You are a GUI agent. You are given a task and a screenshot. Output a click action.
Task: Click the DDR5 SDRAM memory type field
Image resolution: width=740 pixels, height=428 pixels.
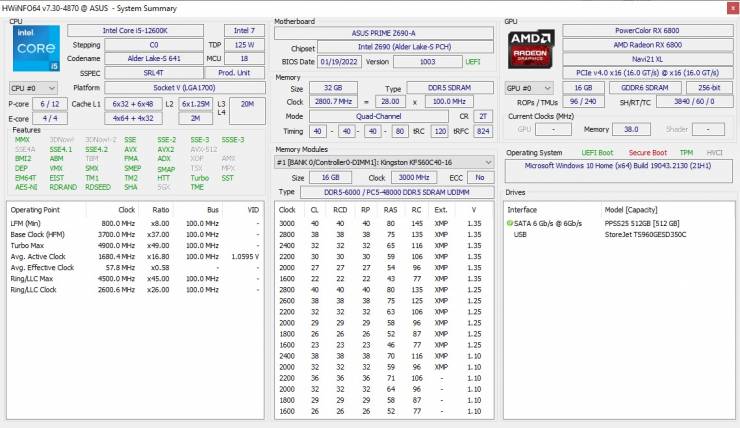[450, 88]
